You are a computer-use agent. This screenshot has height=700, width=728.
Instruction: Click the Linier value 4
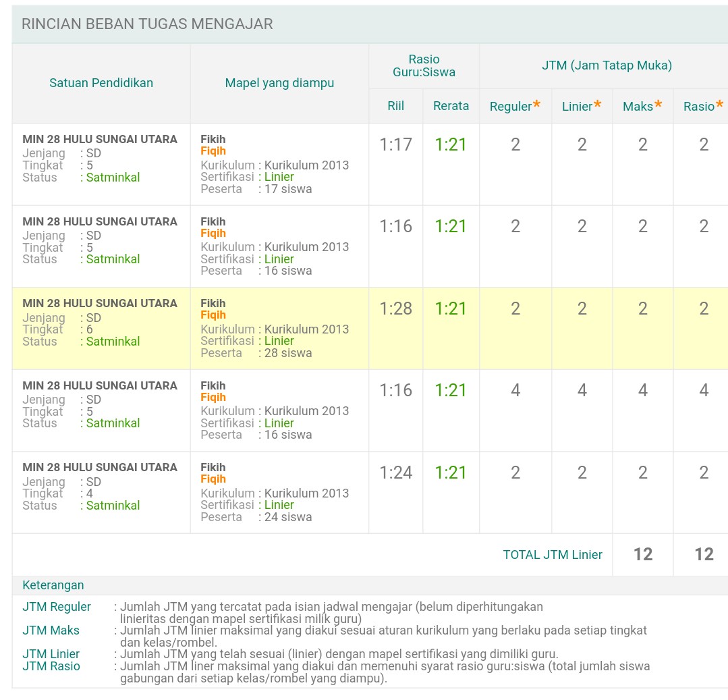coord(582,390)
